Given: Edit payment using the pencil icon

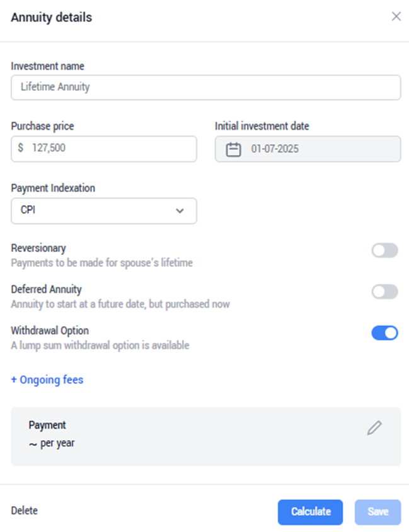Looking at the screenshot, I should coord(374,428).
